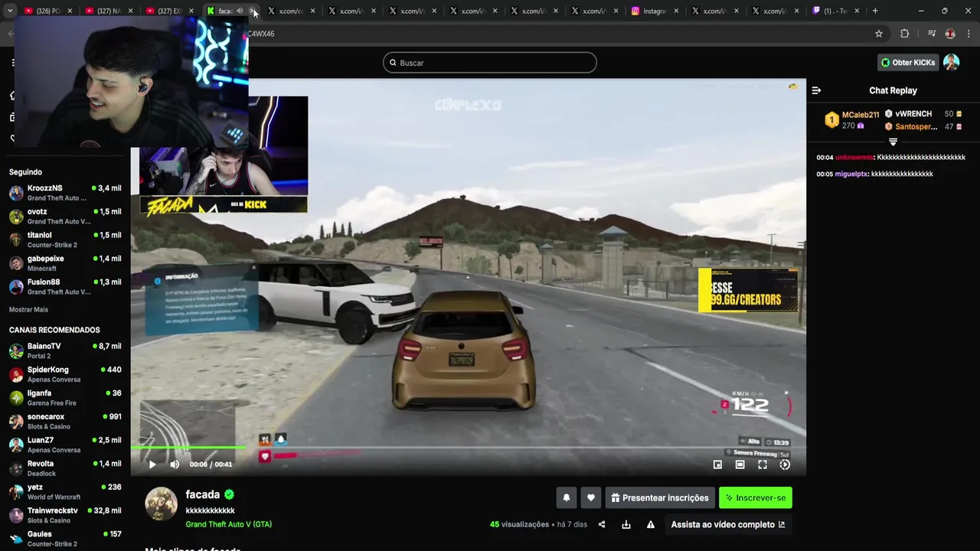Open titanlol followed channel
The width and height of the screenshot is (980, 551).
[65, 240]
